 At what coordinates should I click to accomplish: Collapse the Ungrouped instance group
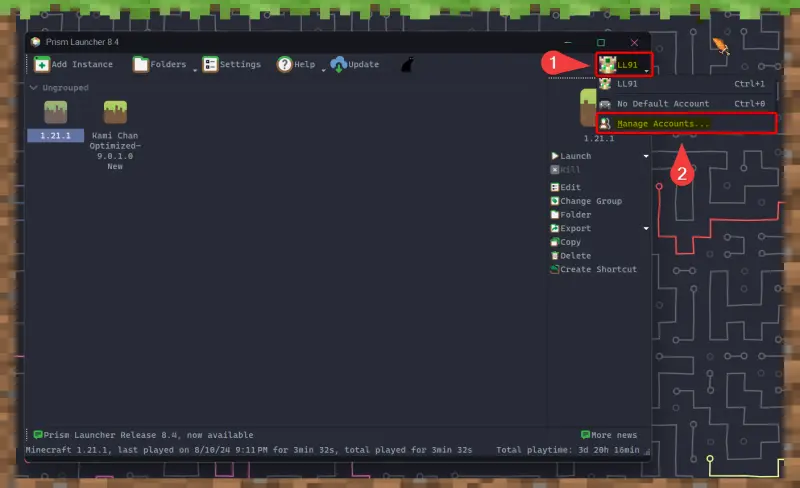coord(33,88)
